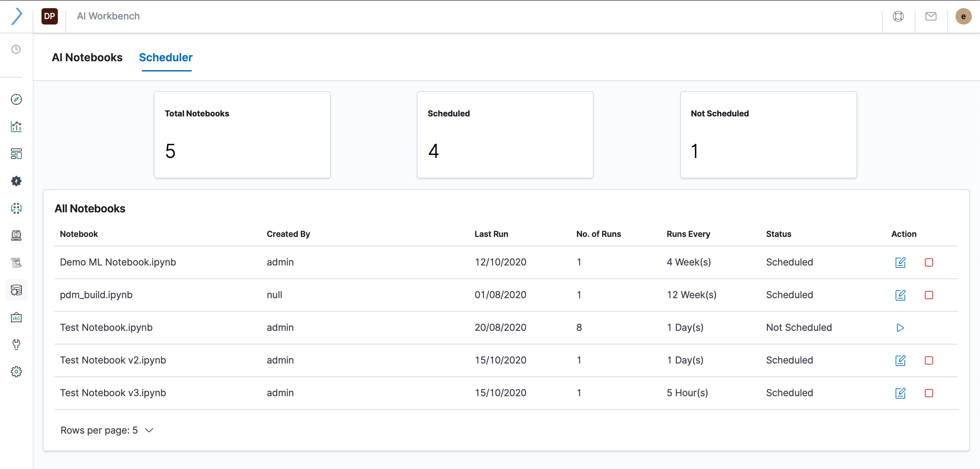Click the Notebook column header
This screenshot has width=980, height=469.
click(x=79, y=234)
